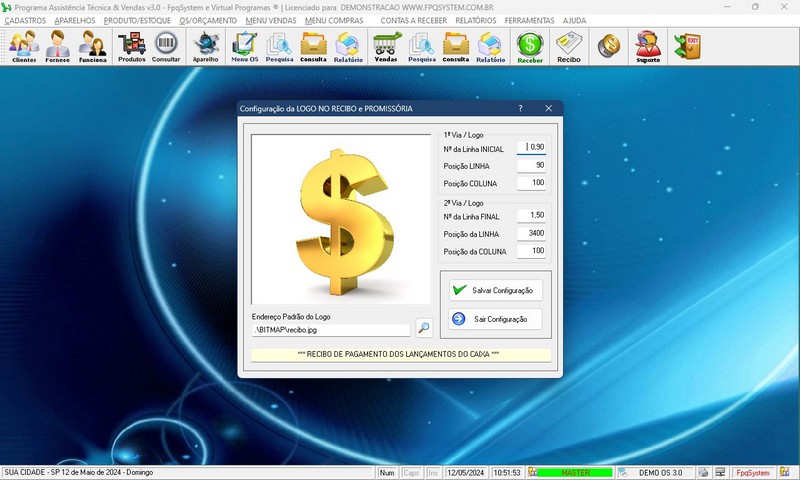Click the printer icon in status bar
The image size is (800, 480).
pos(704,472)
